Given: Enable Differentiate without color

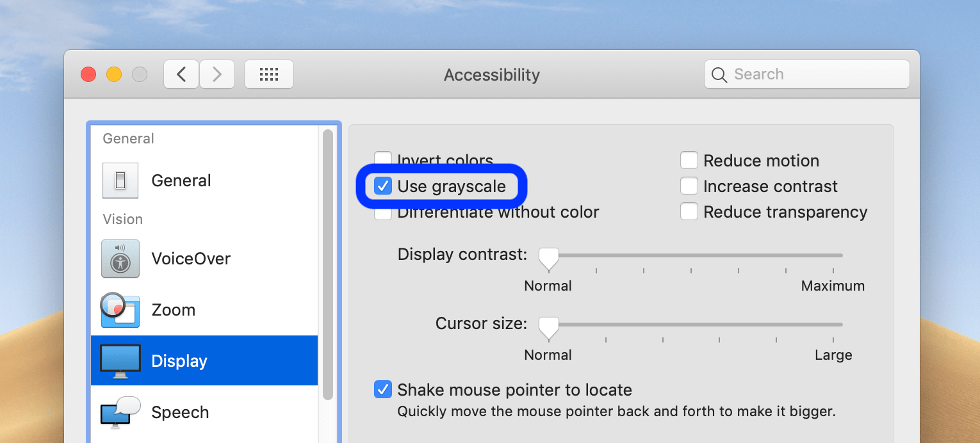Looking at the screenshot, I should (x=383, y=212).
